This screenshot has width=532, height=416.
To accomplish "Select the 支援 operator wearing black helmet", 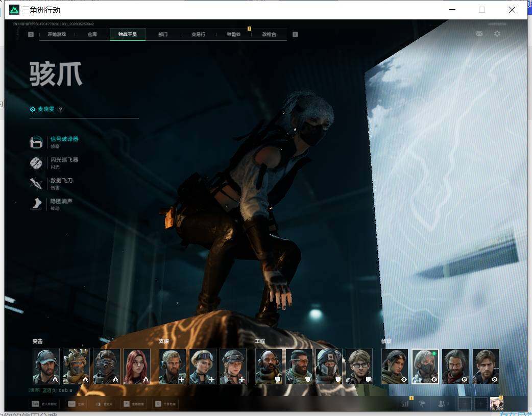I will click(x=233, y=366).
